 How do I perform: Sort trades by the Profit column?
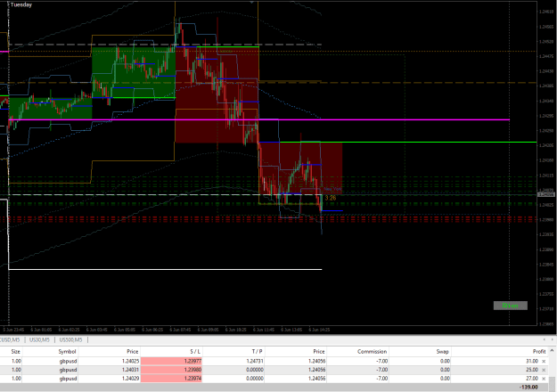(539, 352)
